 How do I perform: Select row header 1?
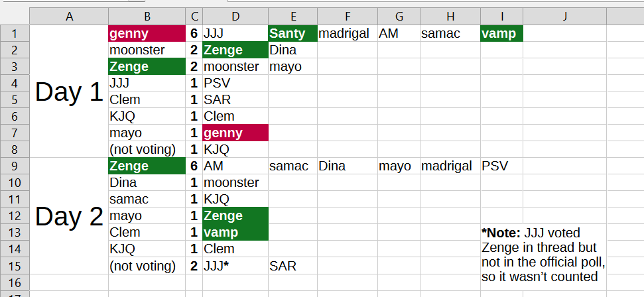15,34
